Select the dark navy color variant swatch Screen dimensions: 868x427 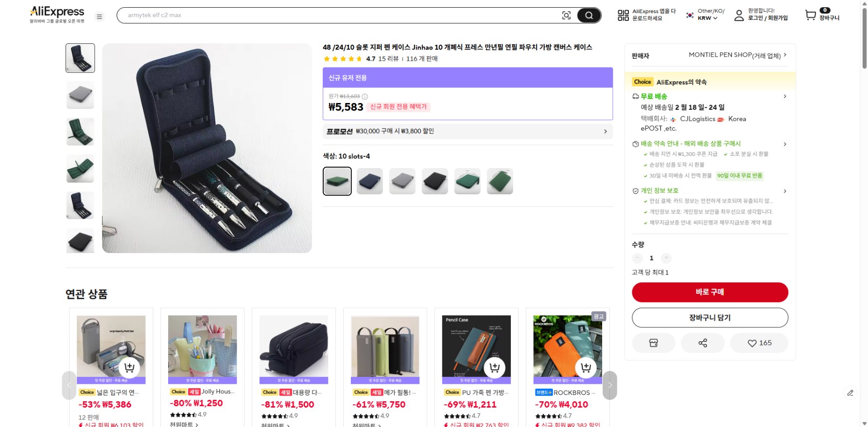[x=369, y=181]
